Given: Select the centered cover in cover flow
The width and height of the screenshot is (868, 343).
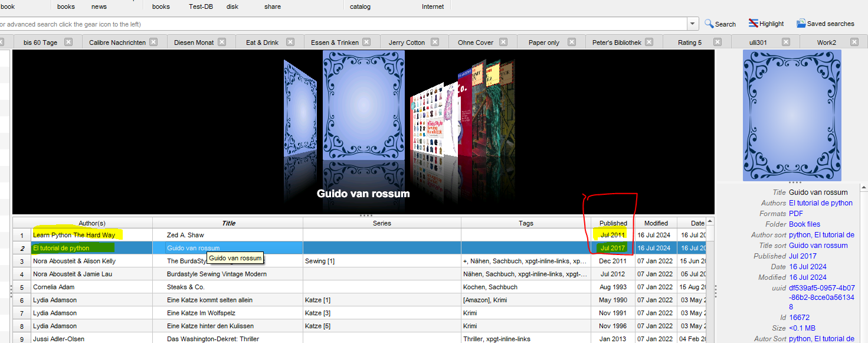Looking at the screenshot, I should pos(363,104).
